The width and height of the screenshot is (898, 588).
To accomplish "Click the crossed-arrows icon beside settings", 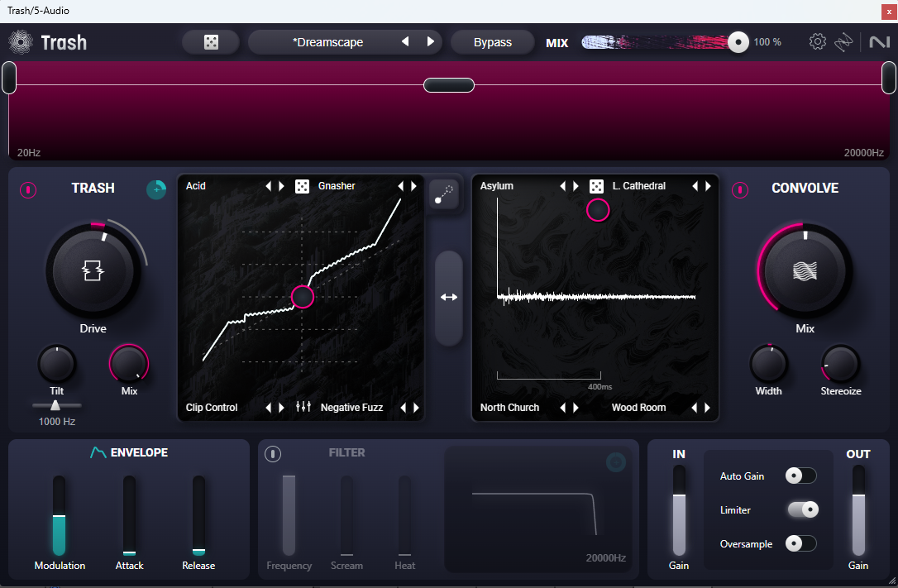I will pyautogui.click(x=843, y=42).
